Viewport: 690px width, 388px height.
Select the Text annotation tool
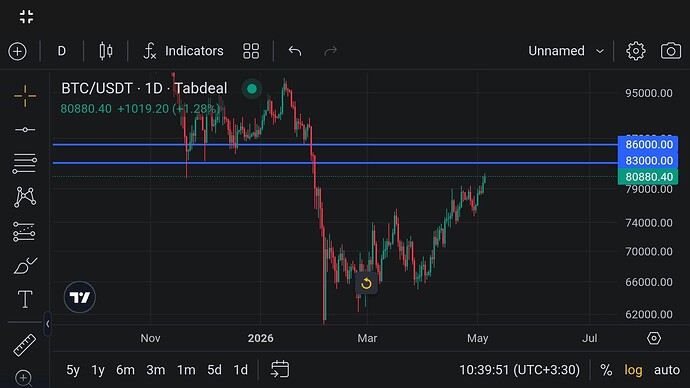click(x=25, y=299)
